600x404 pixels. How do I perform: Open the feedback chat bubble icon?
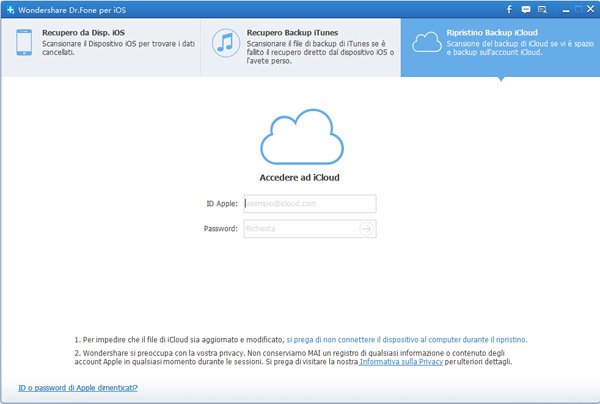tap(526, 10)
